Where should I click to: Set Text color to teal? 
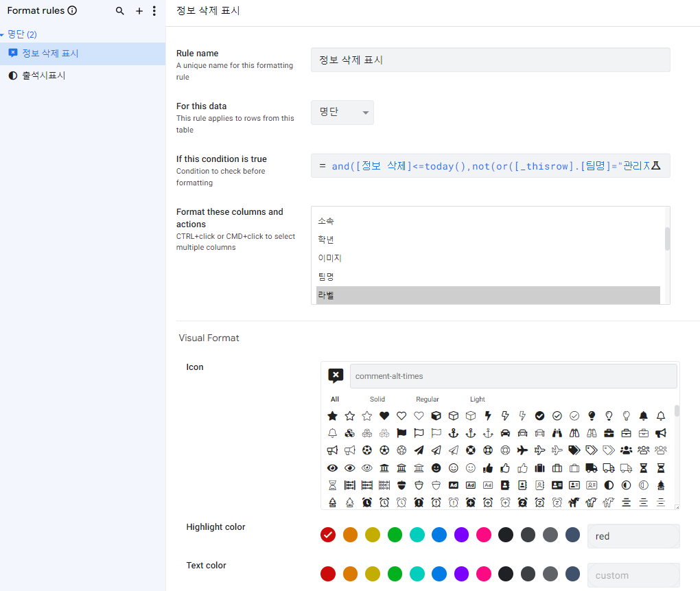417,574
